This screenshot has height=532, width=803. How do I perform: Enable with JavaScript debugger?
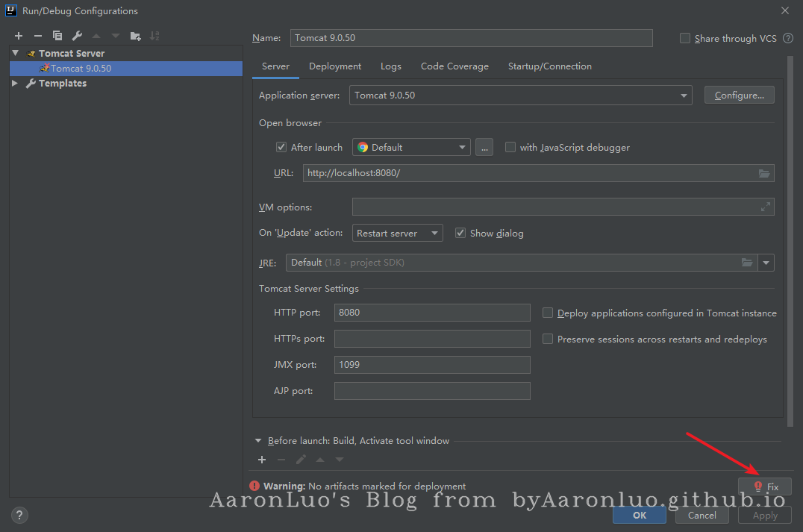coord(510,148)
